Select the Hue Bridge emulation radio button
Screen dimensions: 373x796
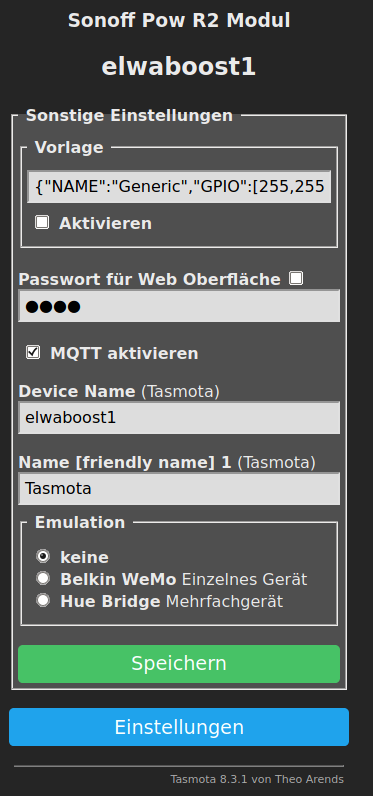[x=43, y=601]
